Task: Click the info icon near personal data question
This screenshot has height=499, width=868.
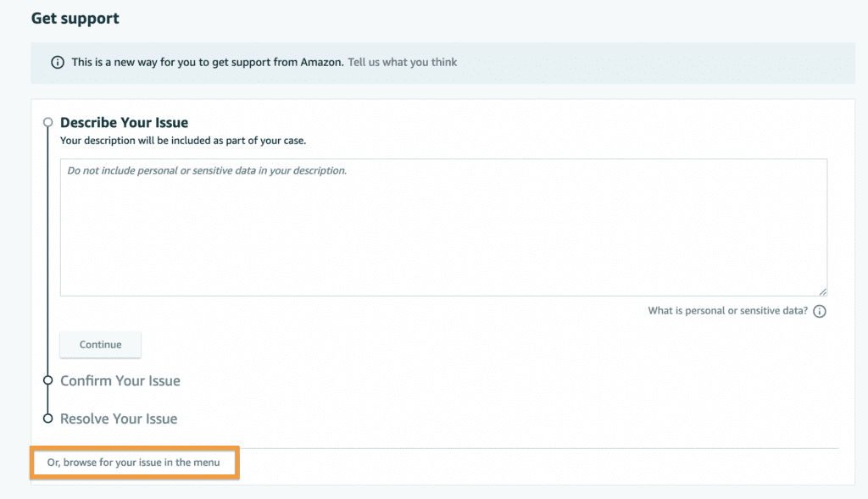Action: point(819,311)
